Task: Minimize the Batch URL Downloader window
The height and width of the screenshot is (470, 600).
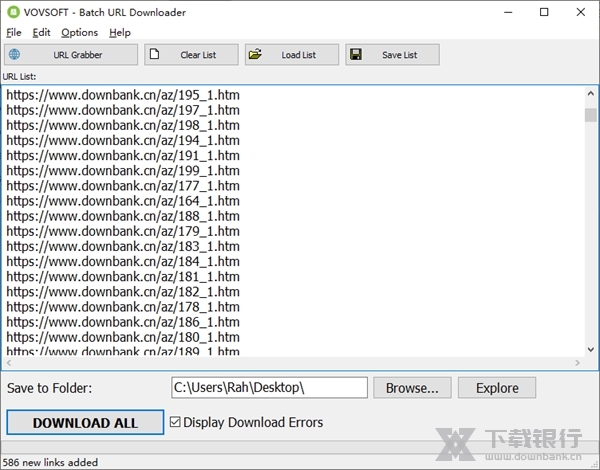Action: pyautogui.click(x=508, y=12)
